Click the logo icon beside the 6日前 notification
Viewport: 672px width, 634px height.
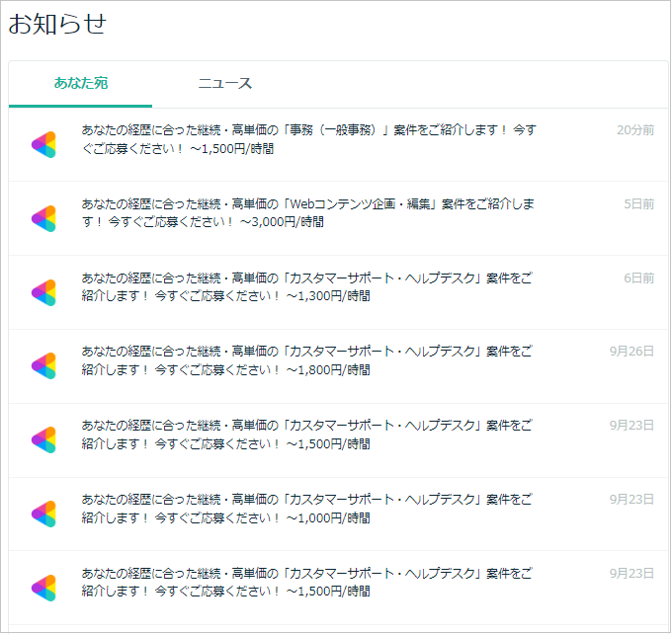pyautogui.click(x=43, y=292)
